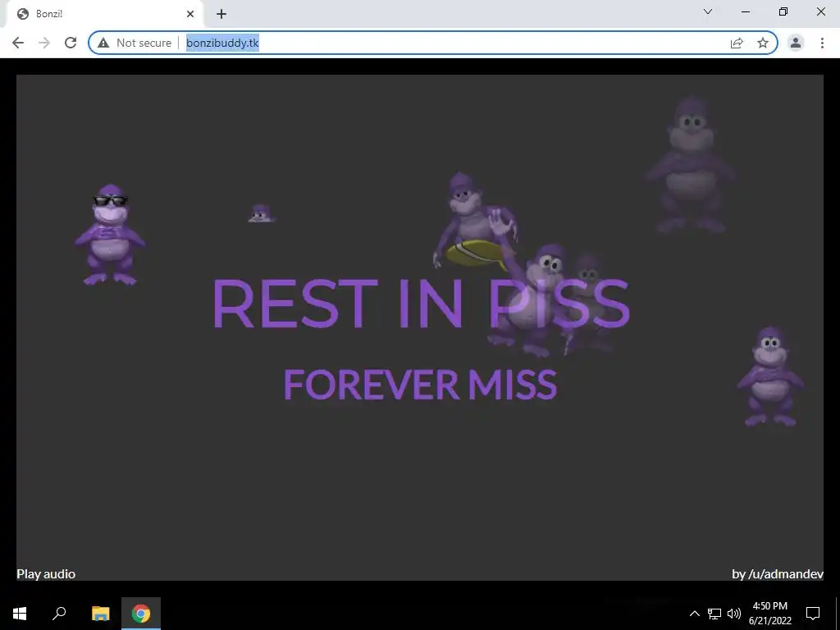
Task: Open the Windows Start menu
Action: click(x=20, y=614)
